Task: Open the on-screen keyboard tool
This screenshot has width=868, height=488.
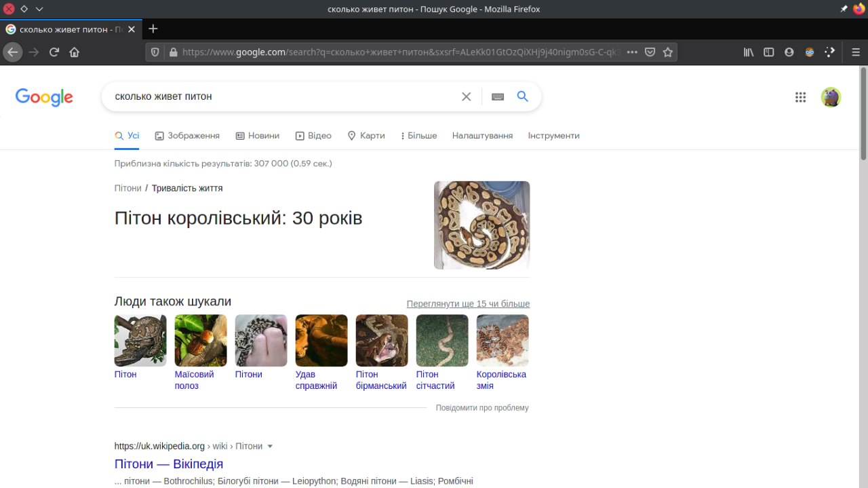Action: point(498,96)
